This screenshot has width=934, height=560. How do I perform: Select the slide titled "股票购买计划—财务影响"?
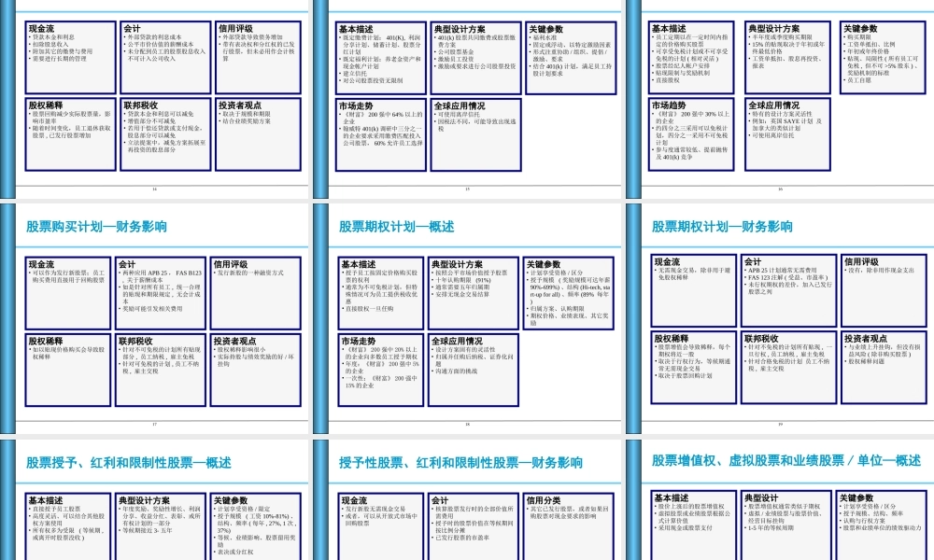pyautogui.click(x=155, y=318)
